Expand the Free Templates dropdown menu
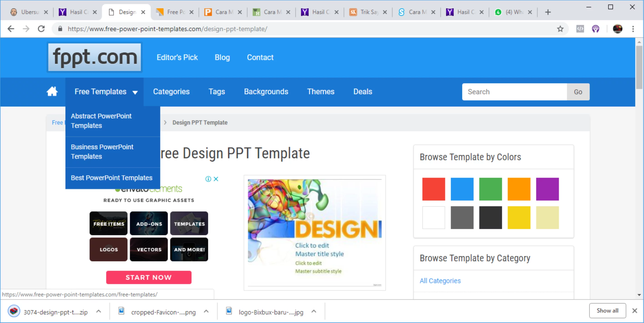Viewport: 644px width, 323px height. pyautogui.click(x=105, y=92)
